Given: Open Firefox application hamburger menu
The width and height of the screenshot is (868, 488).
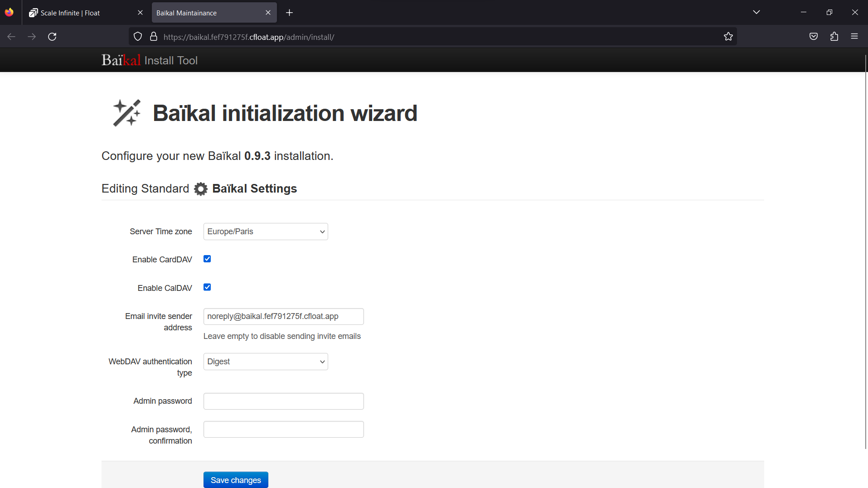Looking at the screenshot, I should pyautogui.click(x=854, y=37).
